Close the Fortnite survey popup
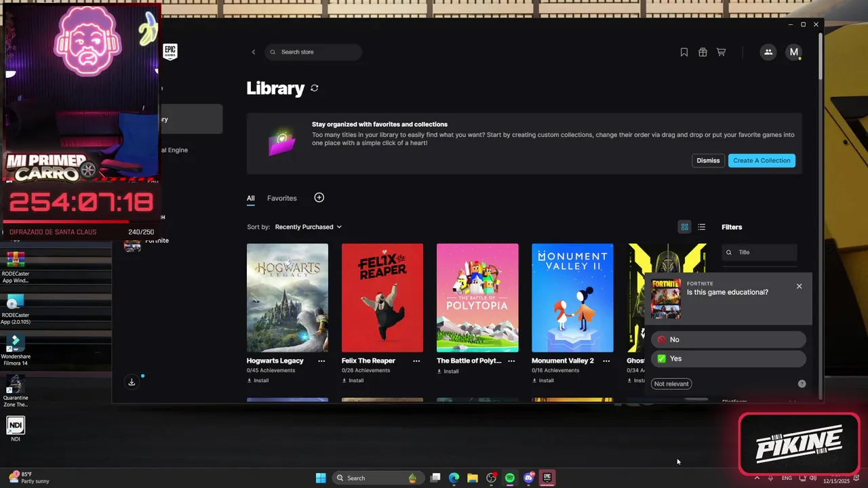The image size is (868, 488). [x=799, y=286]
